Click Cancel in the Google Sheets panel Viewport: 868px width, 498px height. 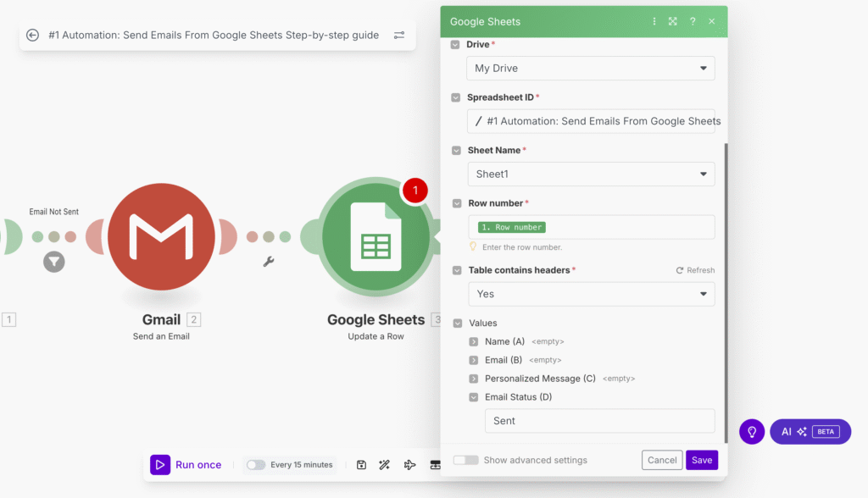point(662,460)
